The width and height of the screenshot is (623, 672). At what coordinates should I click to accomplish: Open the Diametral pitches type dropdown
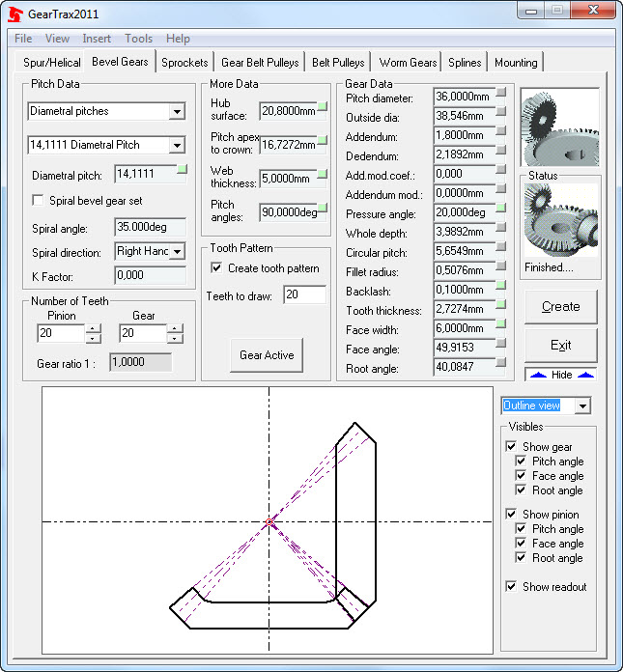point(177,111)
